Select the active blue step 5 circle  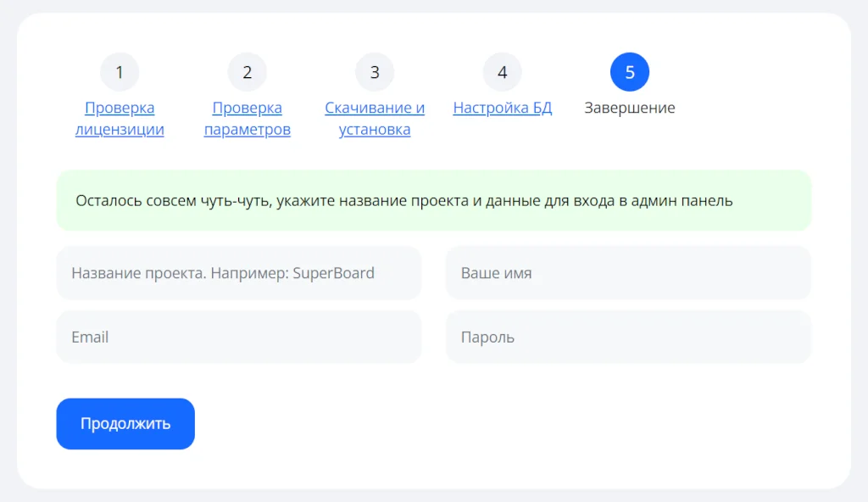[630, 72]
